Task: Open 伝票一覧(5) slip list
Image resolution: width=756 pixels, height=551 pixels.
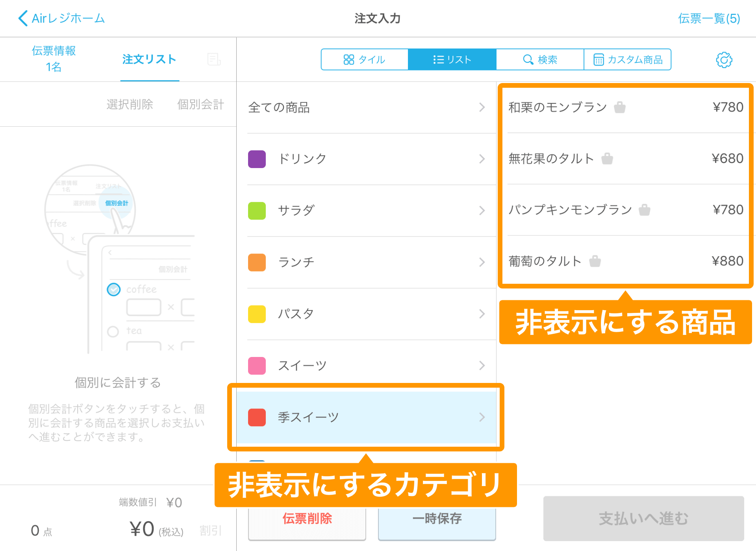Action: [x=709, y=18]
